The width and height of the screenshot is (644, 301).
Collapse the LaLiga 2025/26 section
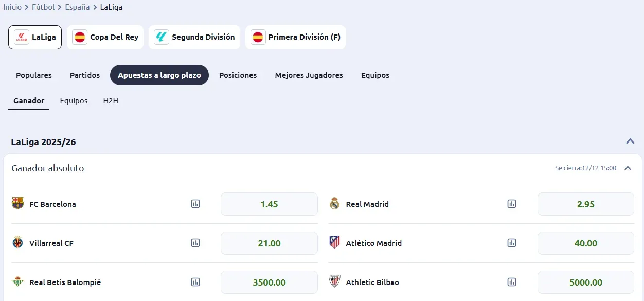630,141
